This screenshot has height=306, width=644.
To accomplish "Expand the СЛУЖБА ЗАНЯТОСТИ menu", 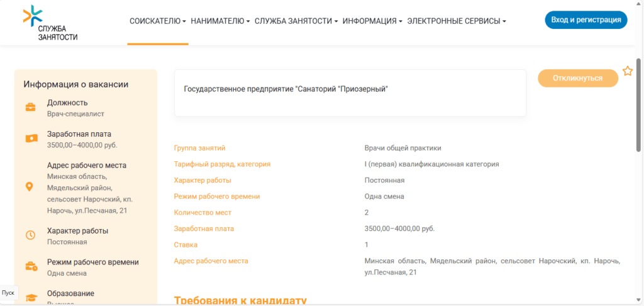I will point(296,21).
